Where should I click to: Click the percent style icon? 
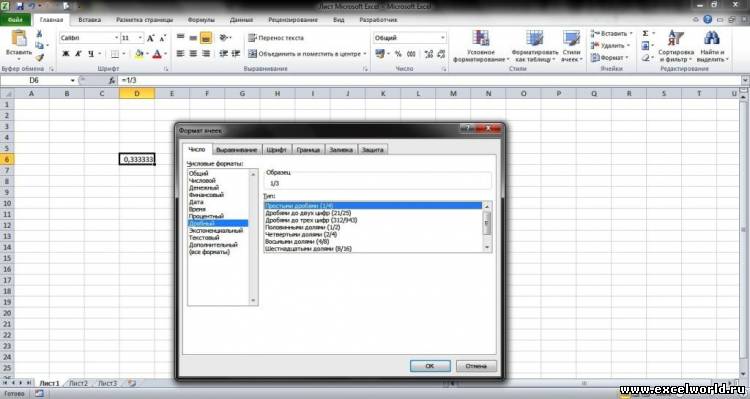(398, 54)
